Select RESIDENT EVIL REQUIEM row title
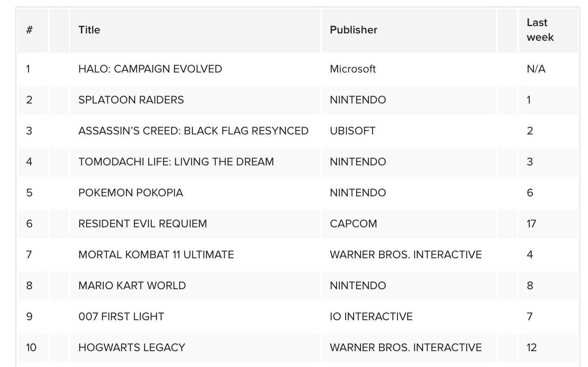 [x=142, y=224]
